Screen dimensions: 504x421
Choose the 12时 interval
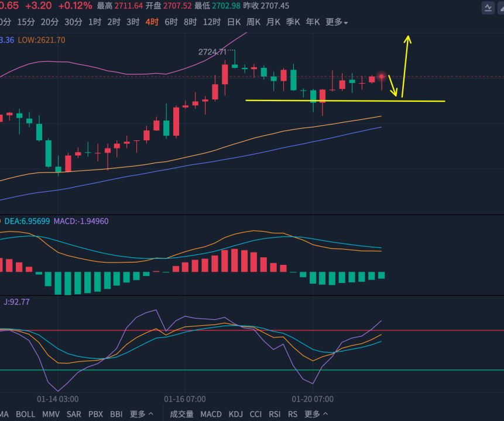212,22
